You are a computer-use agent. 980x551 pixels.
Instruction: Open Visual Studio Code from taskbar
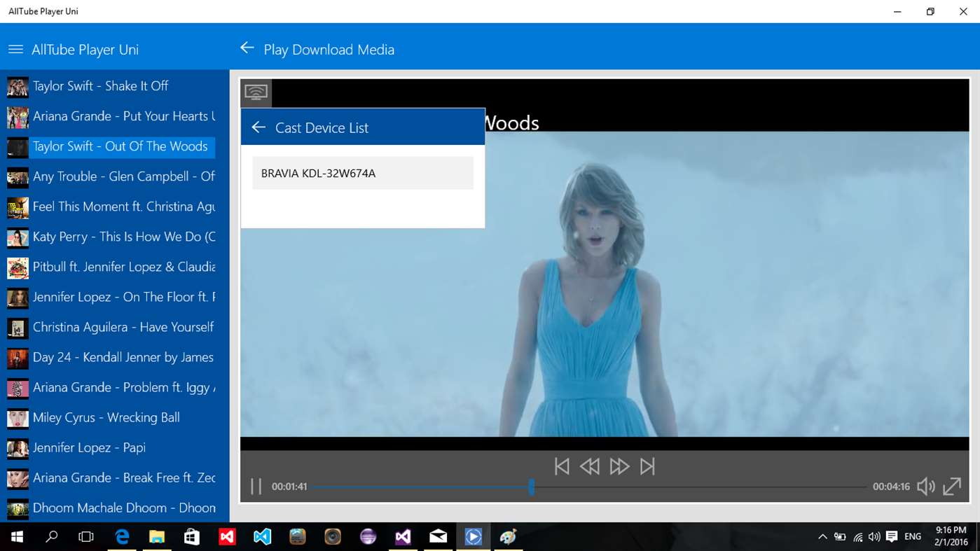coord(263,537)
